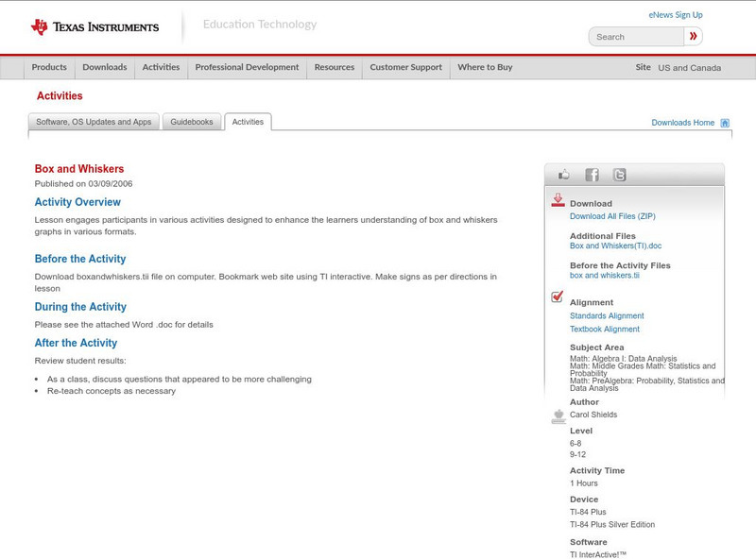This screenshot has height=559, width=756.
Task: Click the Texas Instruments logo
Action: tap(94, 26)
